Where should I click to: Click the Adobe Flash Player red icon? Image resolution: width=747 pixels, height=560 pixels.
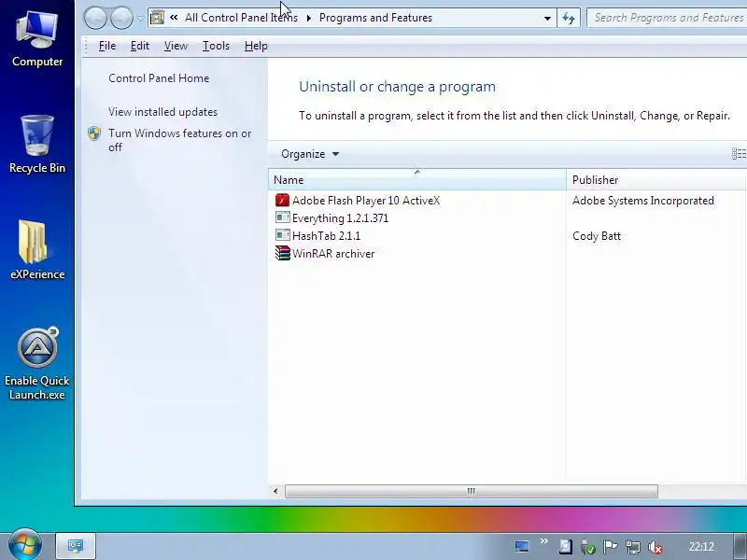(283, 201)
